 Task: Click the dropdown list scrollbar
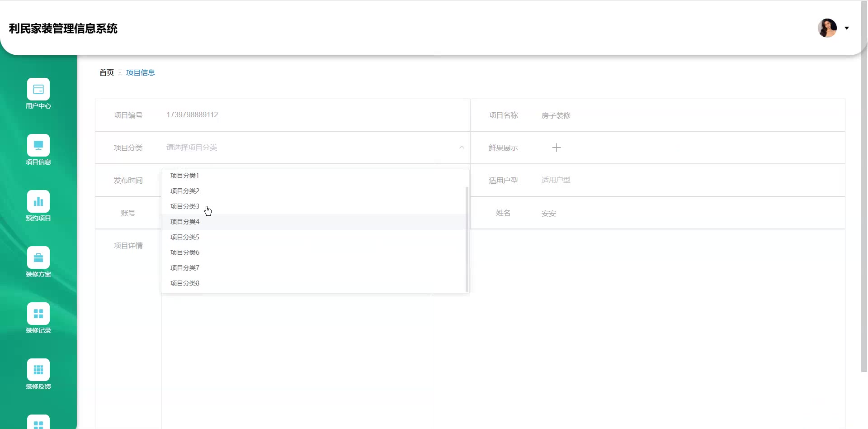(x=467, y=239)
